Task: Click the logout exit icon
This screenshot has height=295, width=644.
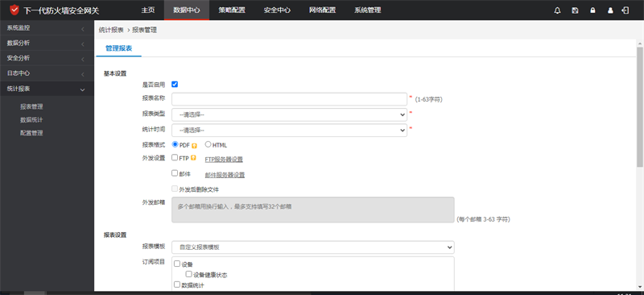Action: 625,10
